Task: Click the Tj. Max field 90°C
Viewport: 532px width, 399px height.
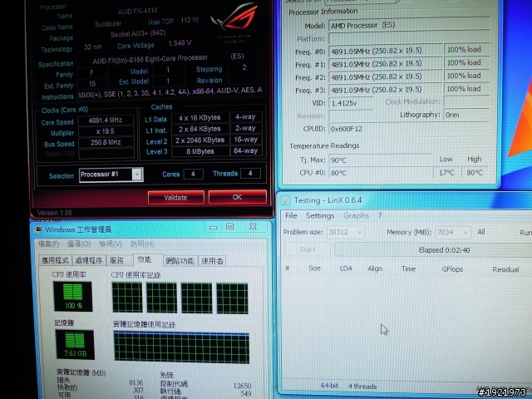Action: coord(380,160)
